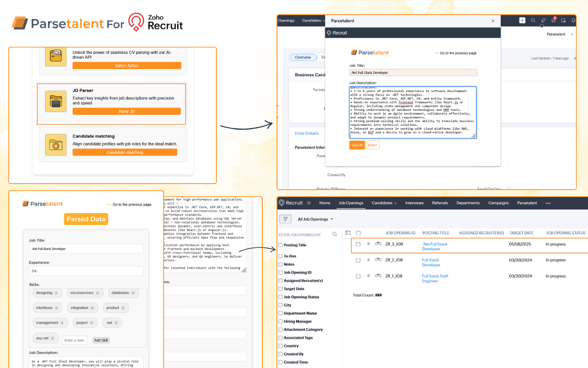The image size is (588, 368).
Task: Click the Select Action button
Action: click(x=127, y=66)
